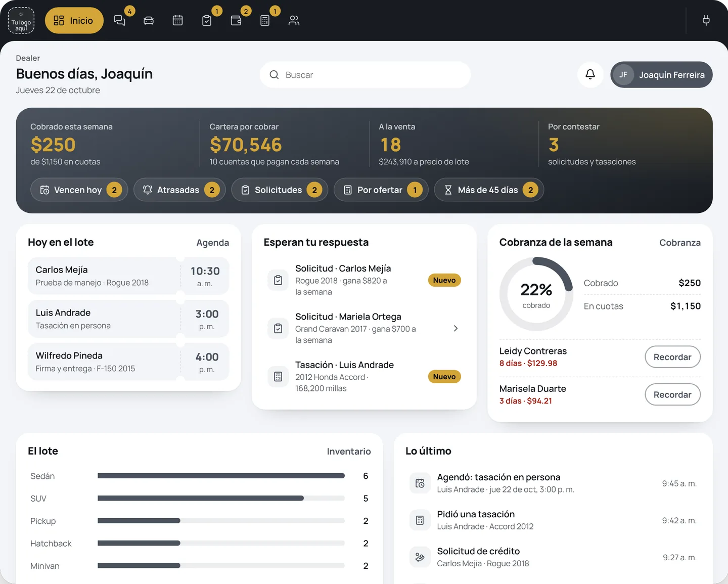Open the Inventario link
Viewport: 728px width, 584px height.
pyautogui.click(x=349, y=452)
